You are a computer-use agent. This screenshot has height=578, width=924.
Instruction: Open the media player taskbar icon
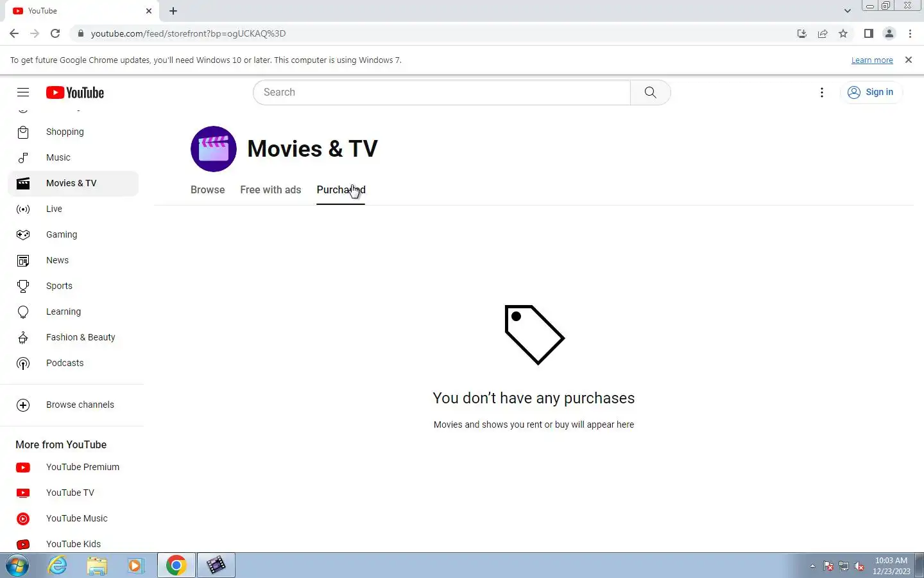point(135,566)
